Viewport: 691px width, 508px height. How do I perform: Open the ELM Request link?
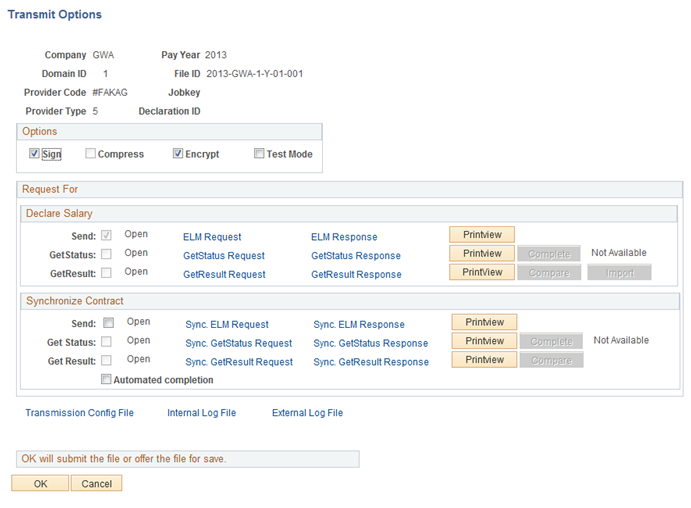click(x=212, y=237)
